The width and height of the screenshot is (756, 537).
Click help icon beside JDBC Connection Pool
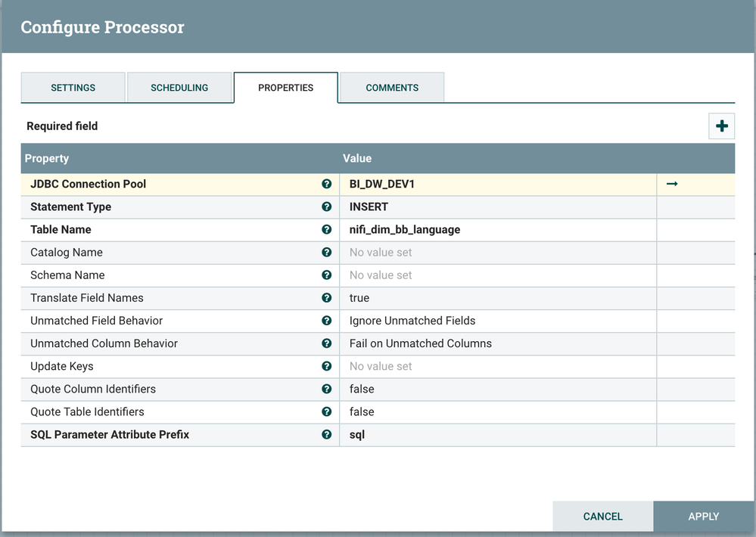(x=326, y=184)
